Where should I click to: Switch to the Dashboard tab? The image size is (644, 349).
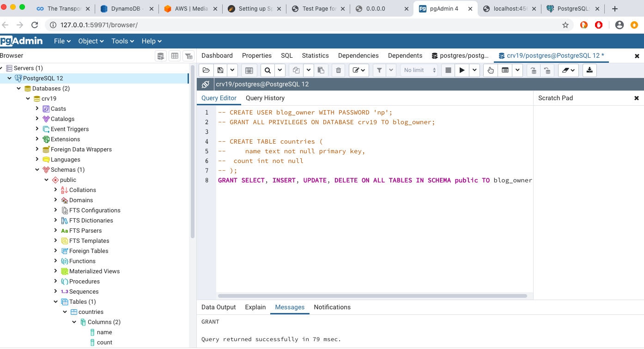(x=217, y=55)
